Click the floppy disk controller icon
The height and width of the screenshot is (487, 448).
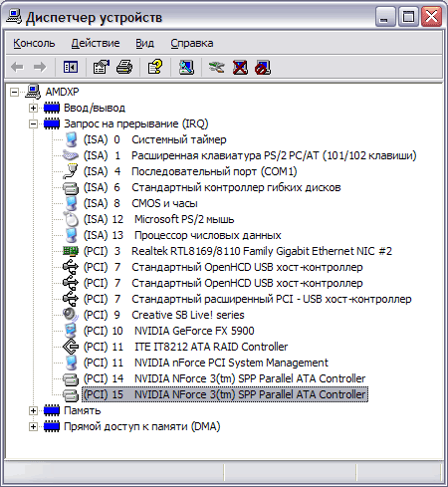pyautogui.click(x=71, y=188)
